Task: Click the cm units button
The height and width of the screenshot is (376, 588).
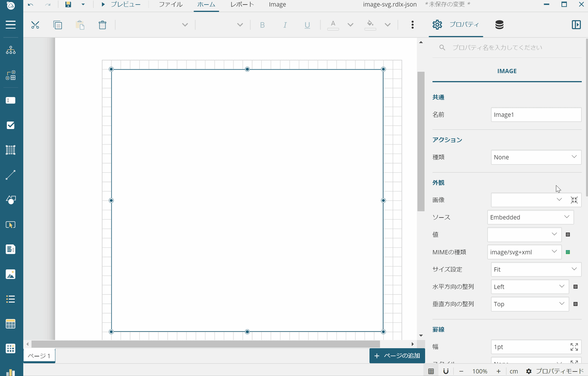Action: [x=514, y=371]
